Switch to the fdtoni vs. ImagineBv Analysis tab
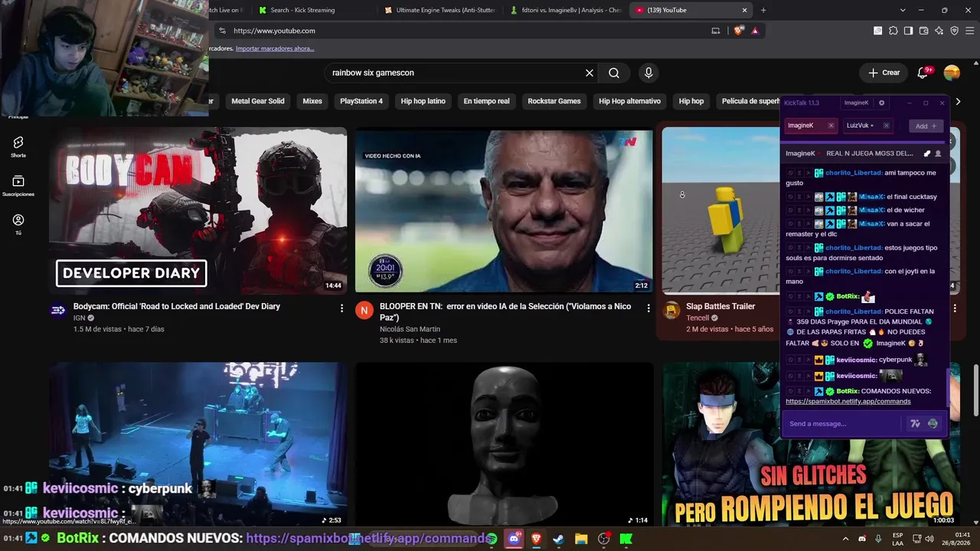This screenshot has height=551, width=980. (567, 10)
